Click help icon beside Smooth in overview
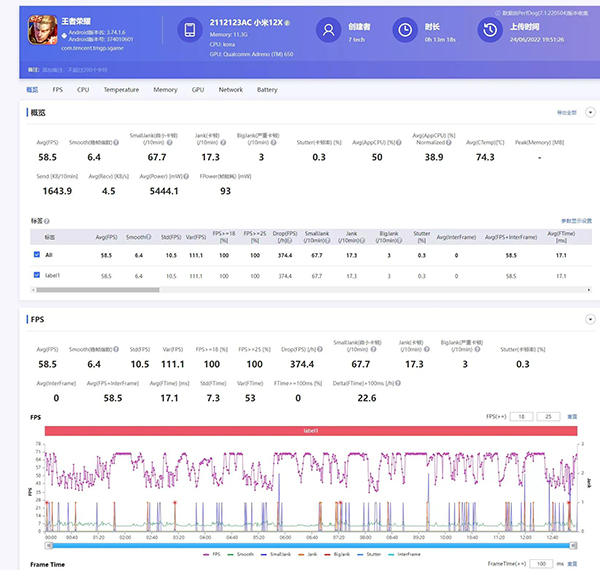Screen dimensions: 600x570 [117, 143]
